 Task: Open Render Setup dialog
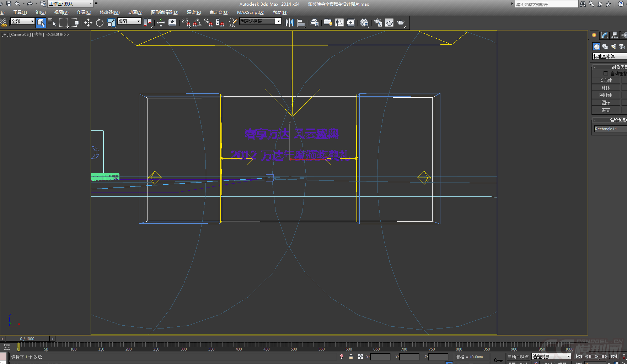378,23
